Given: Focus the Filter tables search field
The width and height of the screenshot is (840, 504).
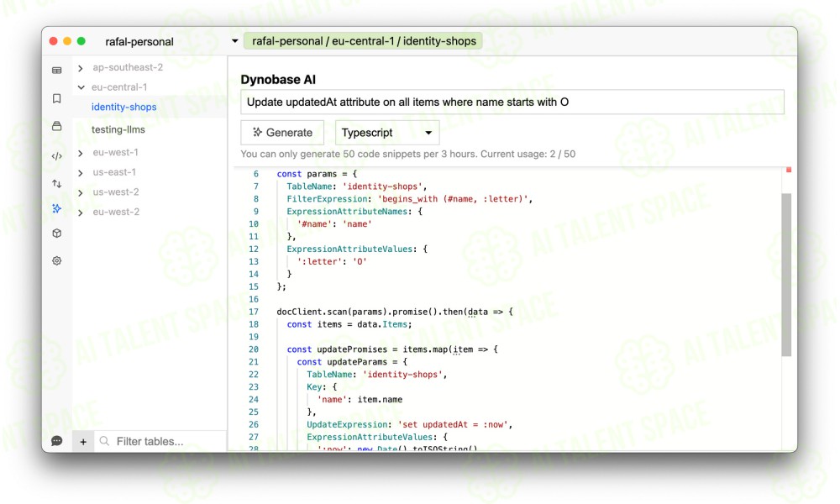Looking at the screenshot, I should (x=160, y=441).
